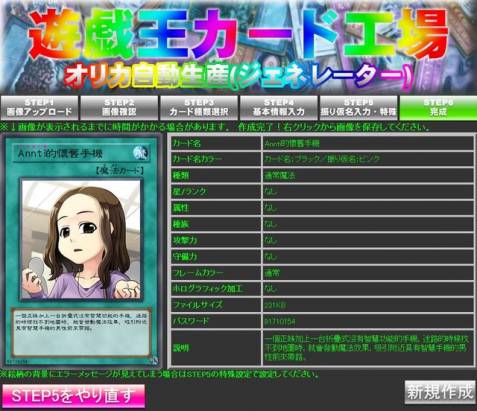Screen dimensions: 477x411
Task: Click the 新規作成 button
Action: tap(440, 392)
